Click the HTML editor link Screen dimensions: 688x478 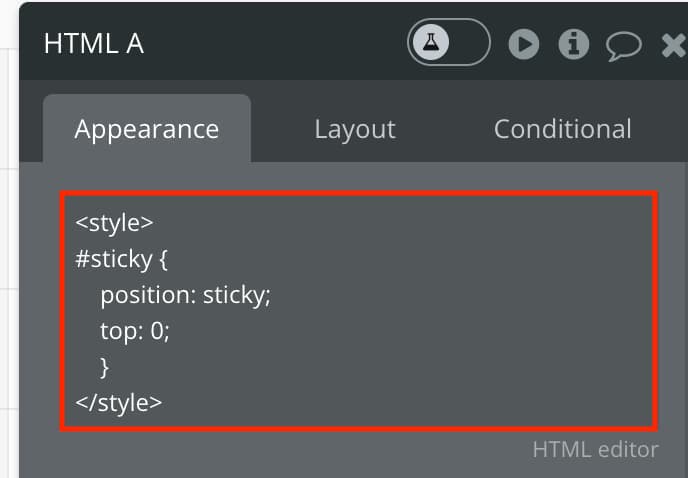point(595,449)
